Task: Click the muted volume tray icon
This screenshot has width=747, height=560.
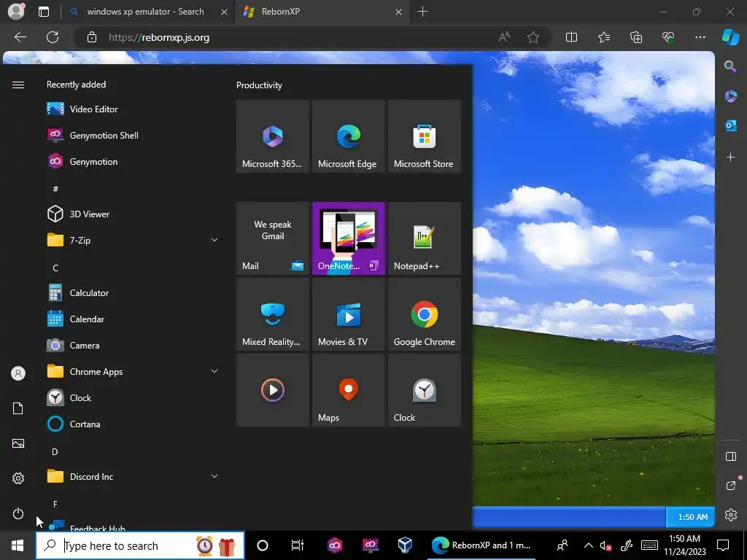Action: (606, 545)
